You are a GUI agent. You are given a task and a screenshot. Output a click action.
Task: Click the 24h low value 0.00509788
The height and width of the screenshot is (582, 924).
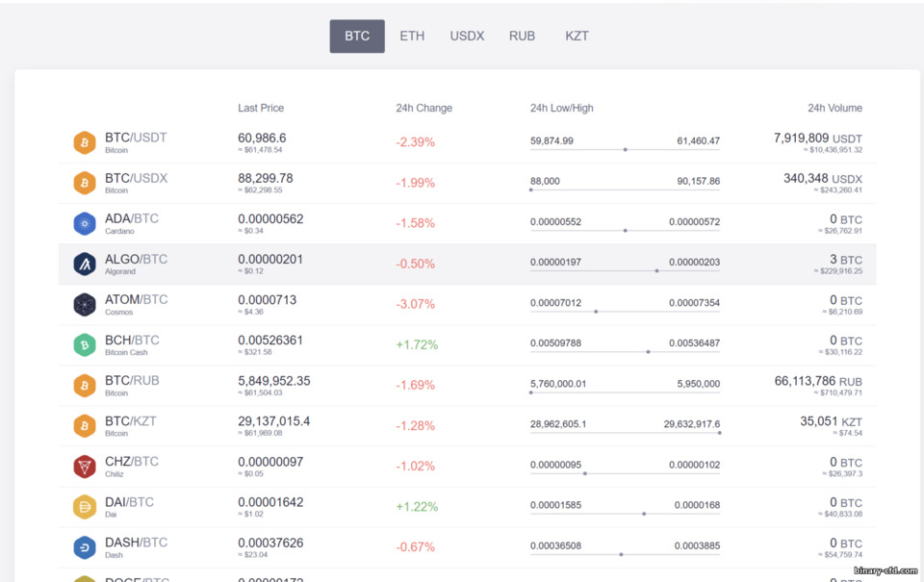click(x=555, y=342)
